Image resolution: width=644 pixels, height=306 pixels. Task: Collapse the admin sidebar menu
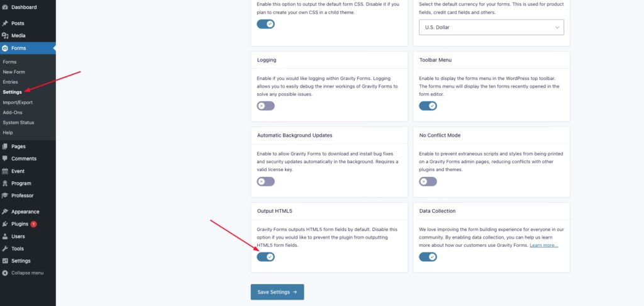coord(23,273)
